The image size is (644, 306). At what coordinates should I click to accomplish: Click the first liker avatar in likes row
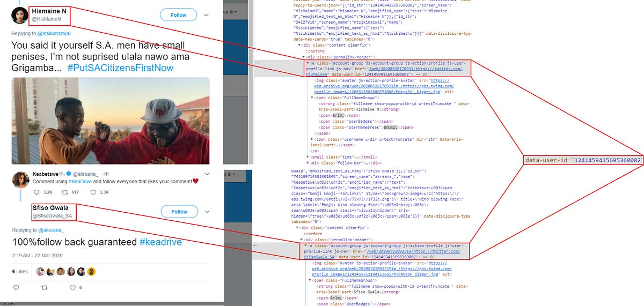coord(40,272)
